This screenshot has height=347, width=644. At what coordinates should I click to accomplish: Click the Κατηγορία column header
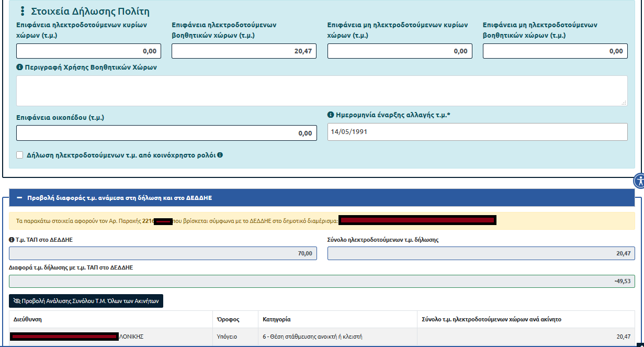tap(277, 319)
